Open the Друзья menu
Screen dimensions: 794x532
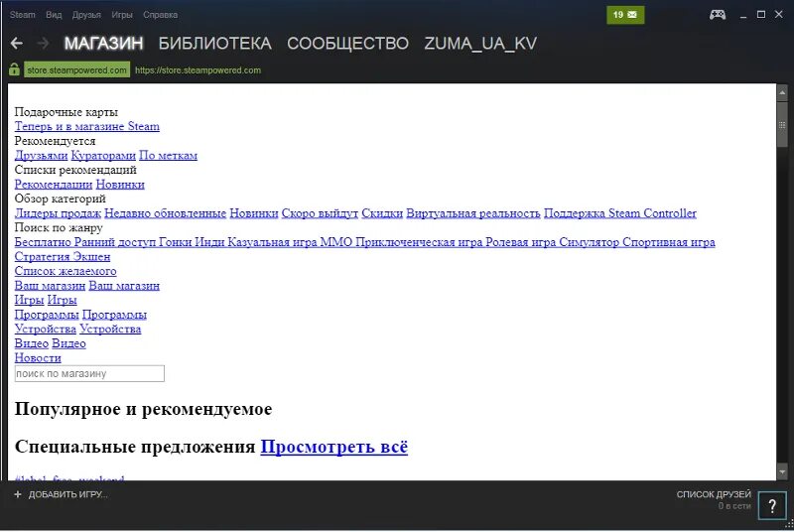tap(86, 15)
